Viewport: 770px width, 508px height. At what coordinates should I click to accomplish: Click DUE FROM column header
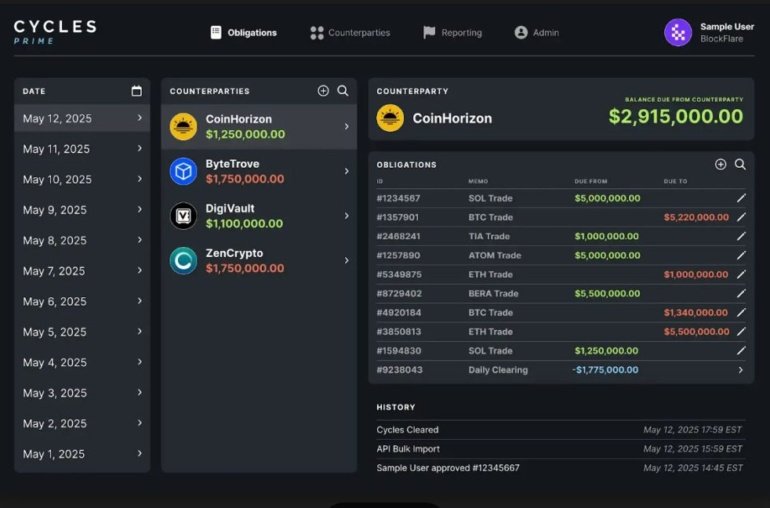point(591,181)
